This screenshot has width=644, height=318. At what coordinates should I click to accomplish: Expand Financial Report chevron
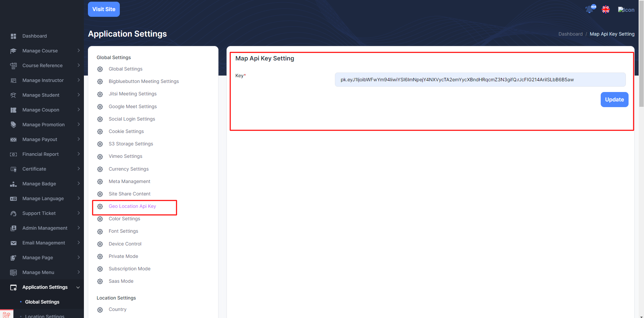(x=79, y=154)
